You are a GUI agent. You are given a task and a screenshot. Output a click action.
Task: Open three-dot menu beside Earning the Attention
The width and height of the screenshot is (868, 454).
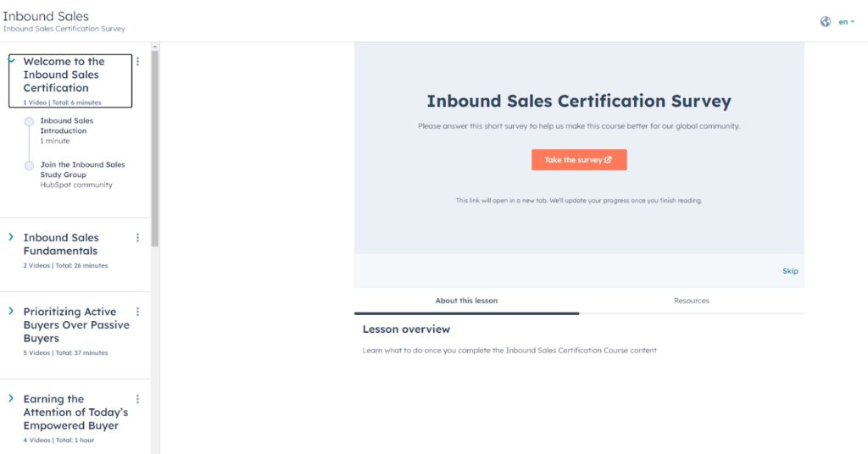(x=138, y=399)
